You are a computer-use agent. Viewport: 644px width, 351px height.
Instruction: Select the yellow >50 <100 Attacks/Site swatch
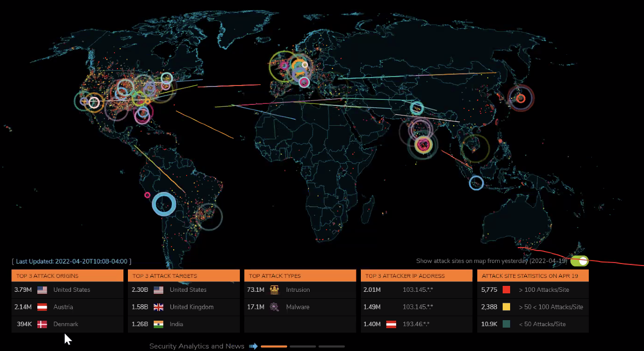coord(507,307)
